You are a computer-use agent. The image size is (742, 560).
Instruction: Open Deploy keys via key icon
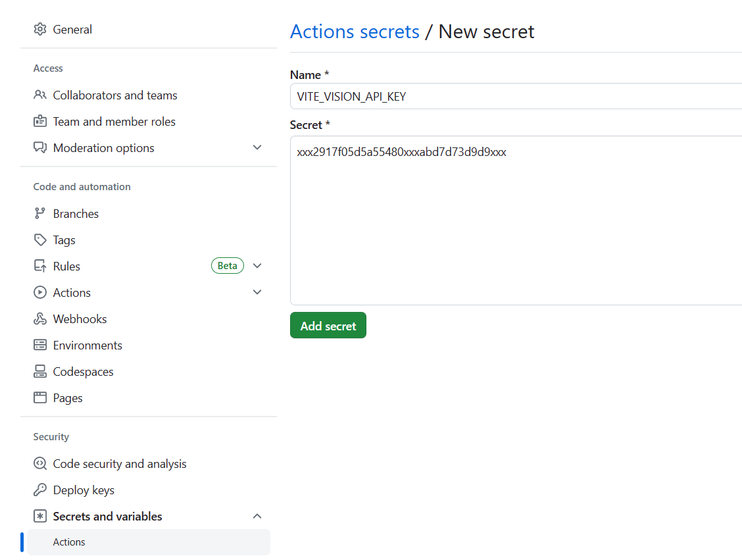(x=40, y=490)
